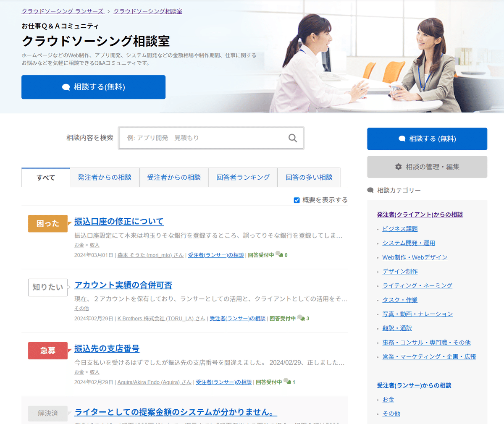Open 受注者(ランサー)からの相談 sidebar heading
This screenshot has width=504, height=424.
tap(414, 385)
